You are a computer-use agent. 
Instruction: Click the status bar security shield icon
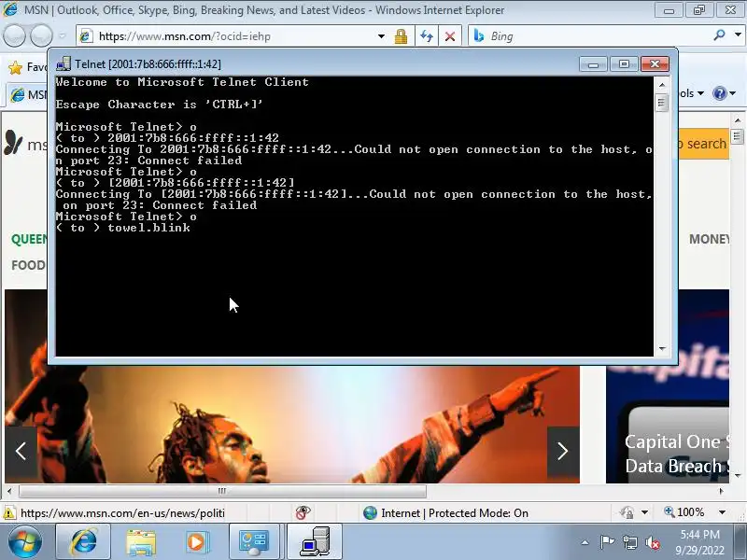(627, 512)
